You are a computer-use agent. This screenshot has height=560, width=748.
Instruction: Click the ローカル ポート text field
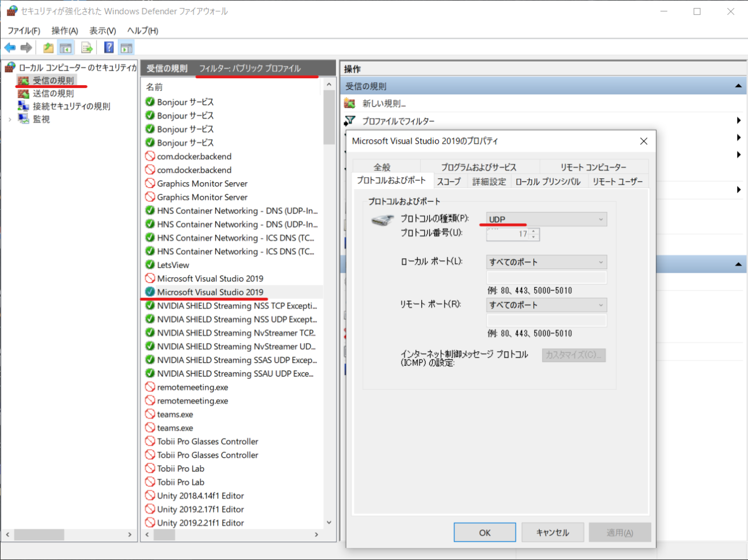pyautogui.click(x=547, y=278)
